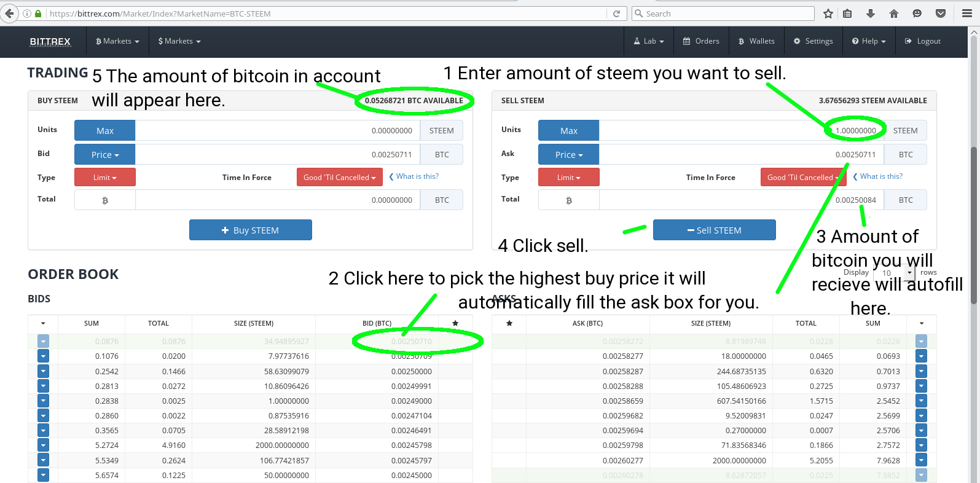Open the Limit order type dropdown for buying

click(105, 178)
